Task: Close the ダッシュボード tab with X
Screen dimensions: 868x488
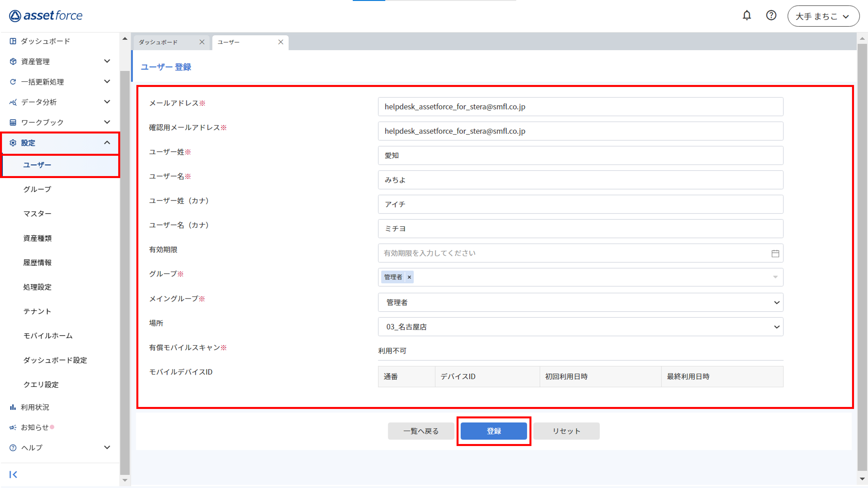Action: (202, 42)
